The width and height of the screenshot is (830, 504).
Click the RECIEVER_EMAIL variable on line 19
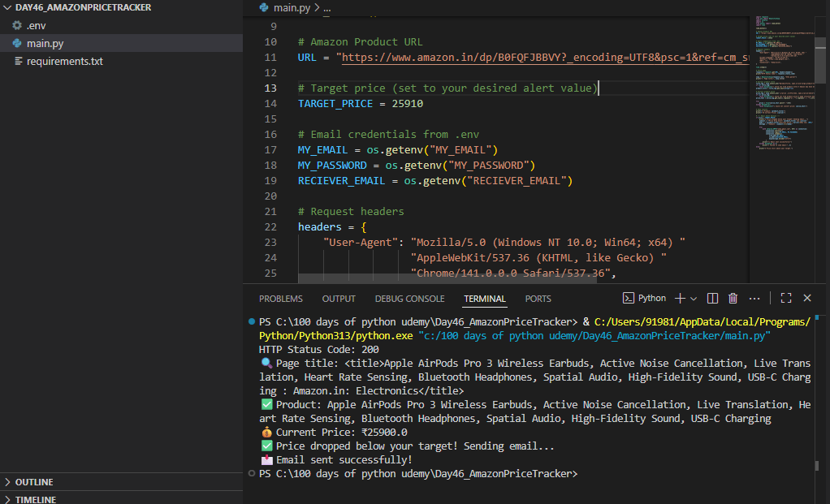pyautogui.click(x=341, y=181)
